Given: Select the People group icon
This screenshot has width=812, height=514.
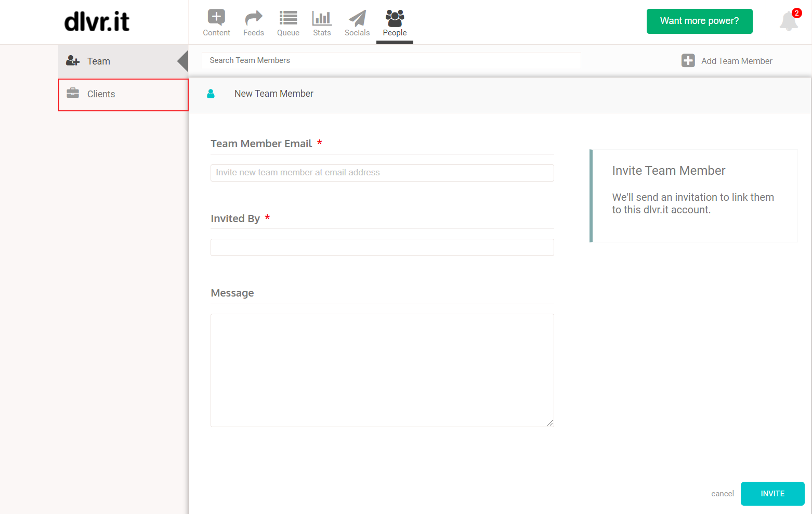Looking at the screenshot, I should coord(395,18).
